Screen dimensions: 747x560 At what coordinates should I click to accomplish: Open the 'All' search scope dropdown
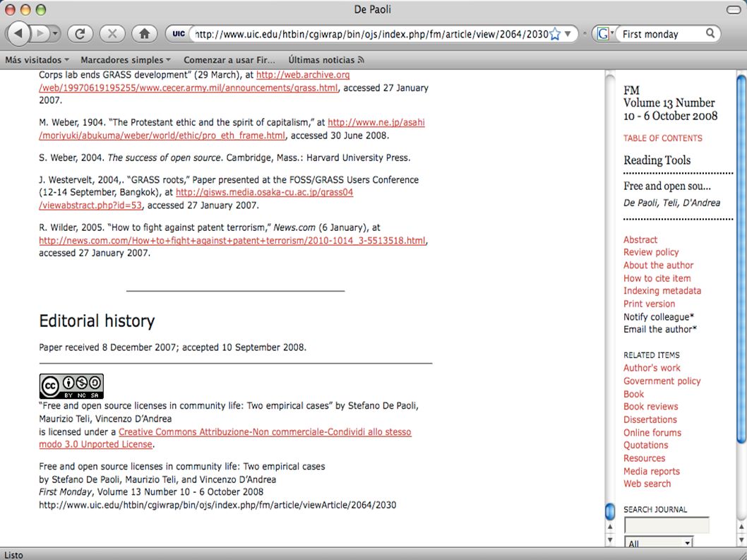[x=658, y=542]
